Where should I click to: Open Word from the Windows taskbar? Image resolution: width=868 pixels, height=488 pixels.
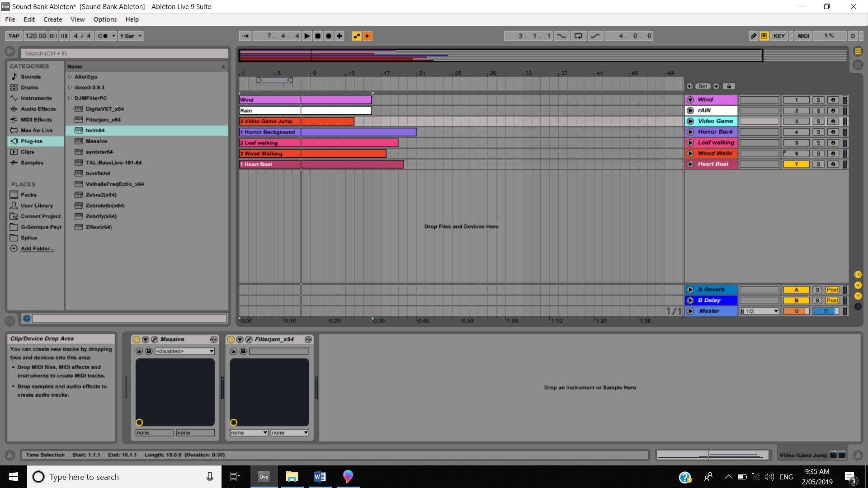coord(320,477)
